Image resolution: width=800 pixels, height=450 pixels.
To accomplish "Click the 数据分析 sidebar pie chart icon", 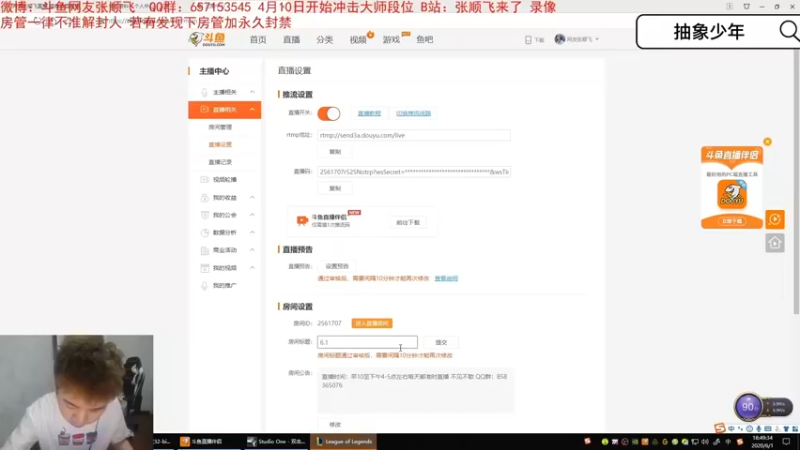I will (205, 233).
